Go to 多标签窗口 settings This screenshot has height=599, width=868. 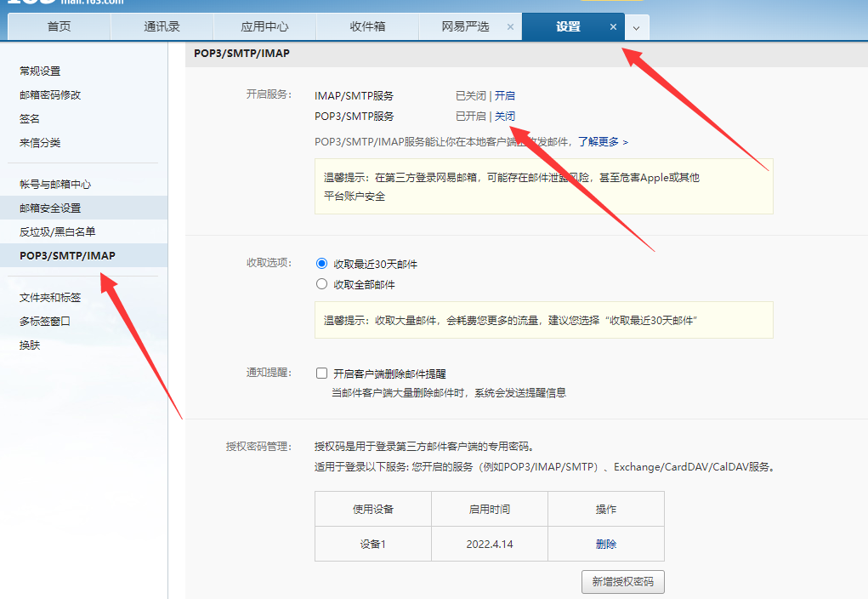click(x=45, y=322)
